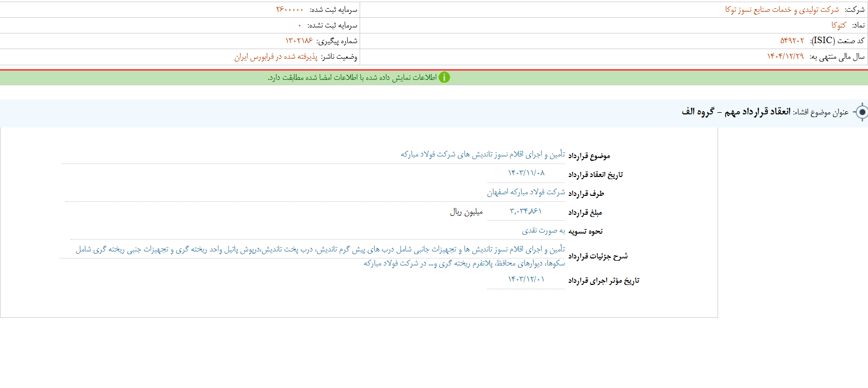Click contract amount ۳,۰۳۴,۸۶۱
This screenshot has height=388, width=868.
coord(526,211)
